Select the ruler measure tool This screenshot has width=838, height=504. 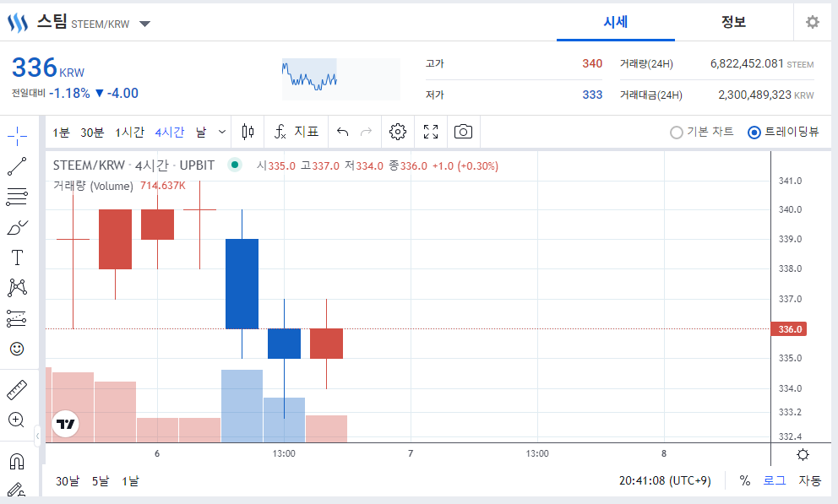tap(17, 390)
